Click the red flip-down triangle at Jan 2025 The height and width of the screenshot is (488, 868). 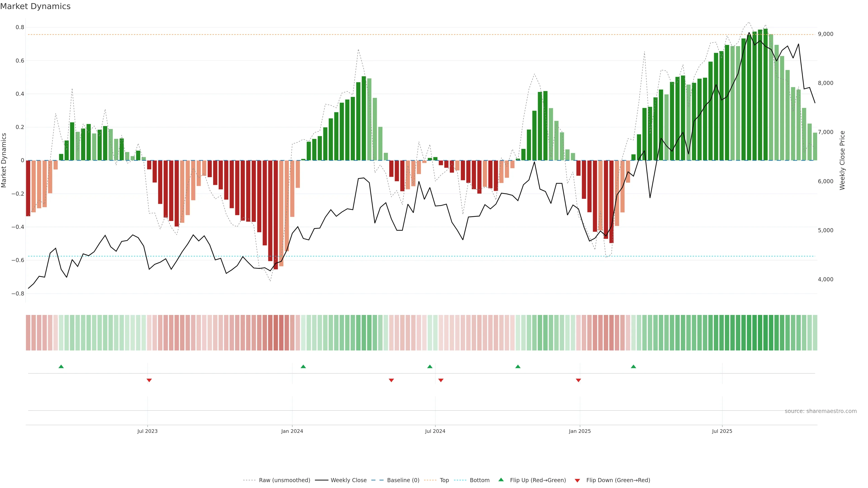[579, 380]
